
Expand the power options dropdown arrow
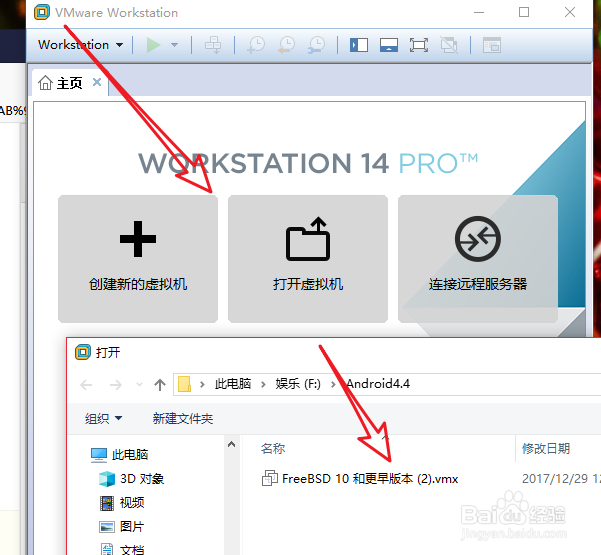coord(174,45)
